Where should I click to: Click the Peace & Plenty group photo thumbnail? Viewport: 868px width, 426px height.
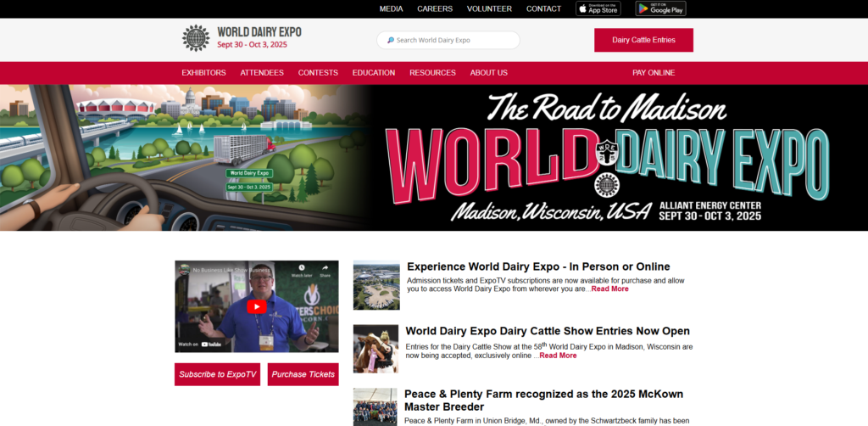[376, 406]
